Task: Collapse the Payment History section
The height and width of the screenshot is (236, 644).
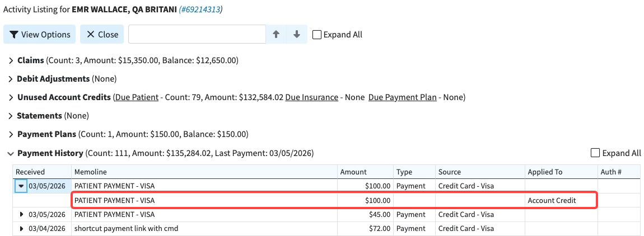Action: point(11,153)
